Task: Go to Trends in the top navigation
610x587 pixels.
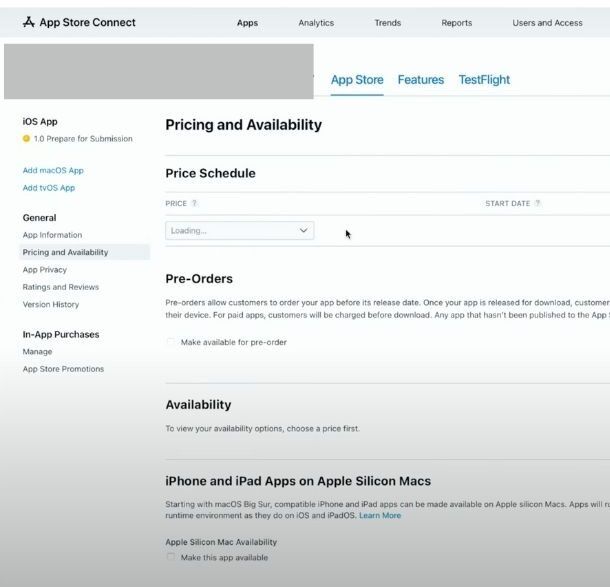Action: pos(387,23)
